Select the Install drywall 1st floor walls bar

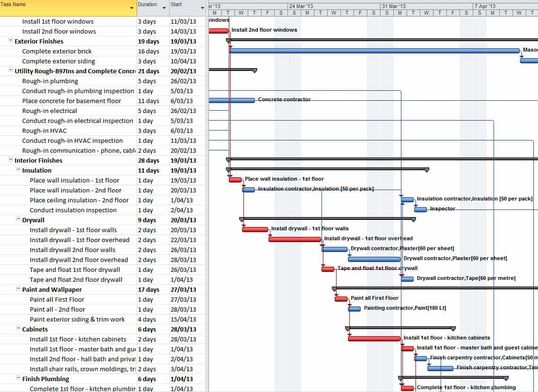[254, 230]
